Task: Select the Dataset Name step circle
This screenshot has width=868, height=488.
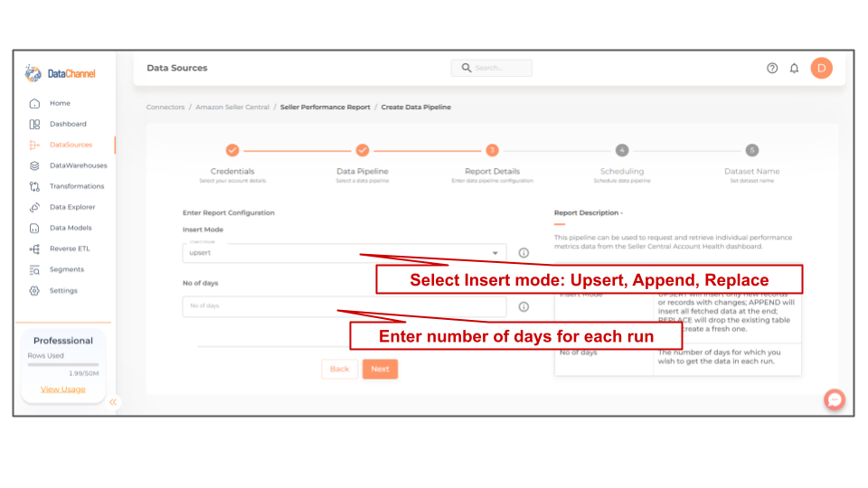Action: 751,150
